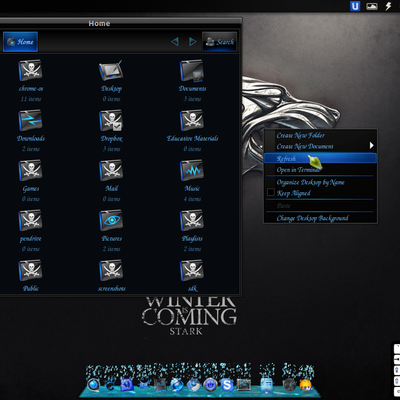Open the sdk folder
Screen dimensions: 400x400
point(192,270)
